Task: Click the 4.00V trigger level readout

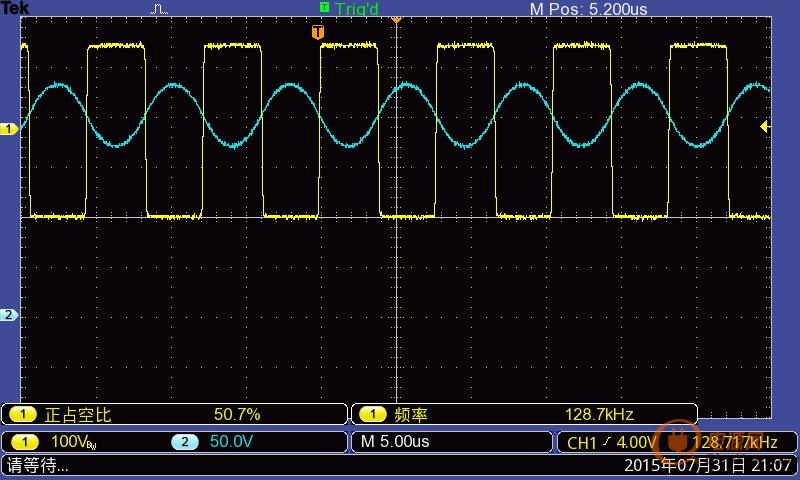Action: (636, 442)
